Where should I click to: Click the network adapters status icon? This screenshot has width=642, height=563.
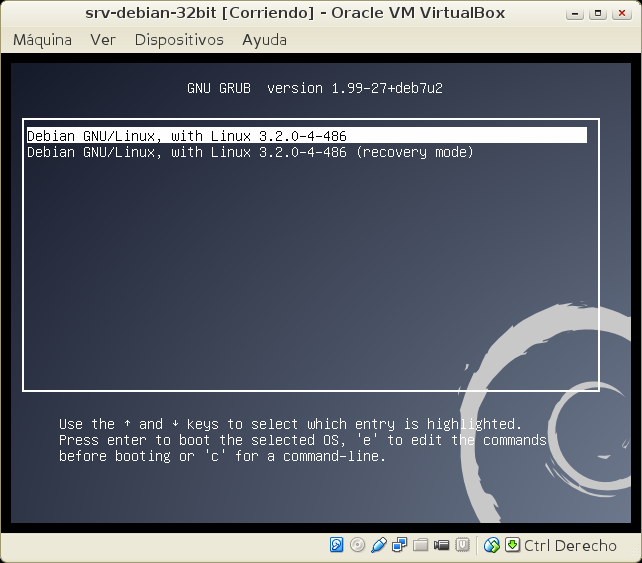400,545
